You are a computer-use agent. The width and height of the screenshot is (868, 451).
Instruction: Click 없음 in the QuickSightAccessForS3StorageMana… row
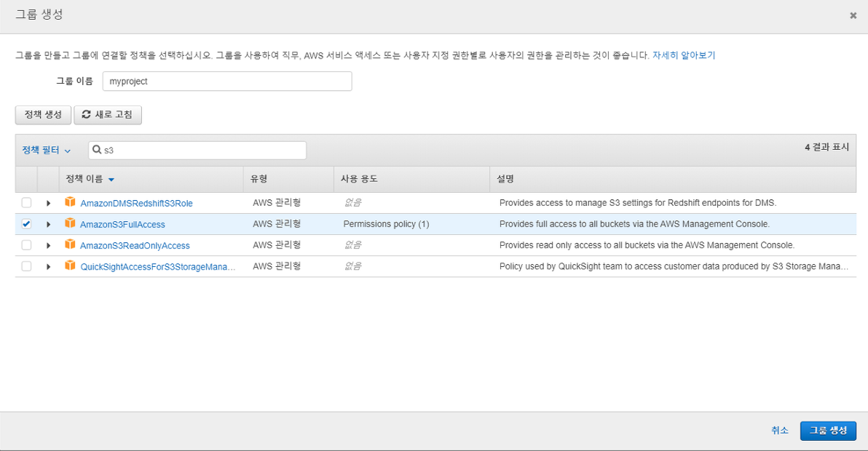(x=352, y=266)
